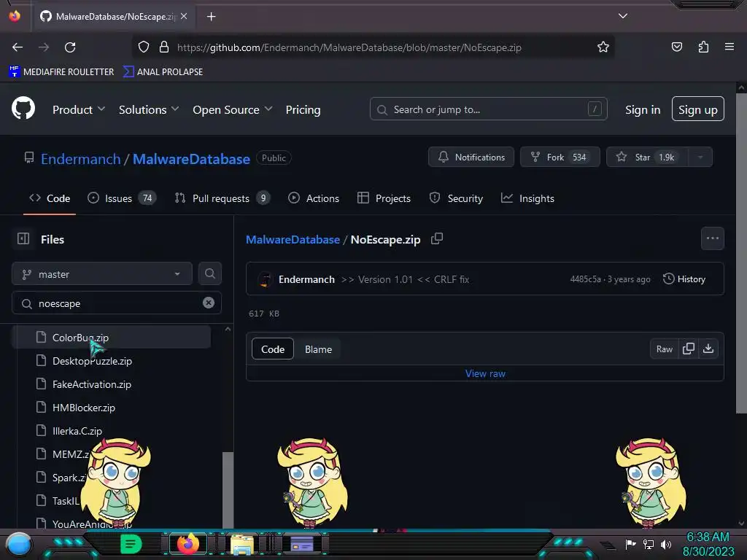Click the volume speaker tray icon
Viewport: 747px width, 560px height.
665,544
